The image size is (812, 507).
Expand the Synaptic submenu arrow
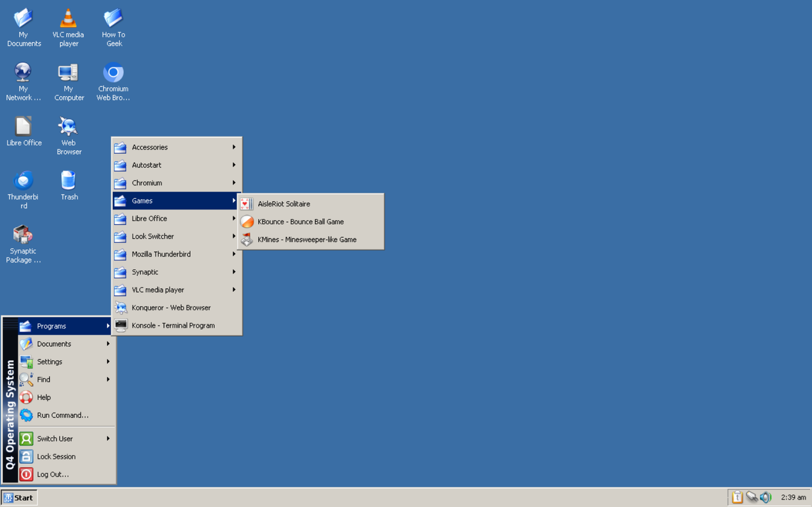tap(234, 272)
